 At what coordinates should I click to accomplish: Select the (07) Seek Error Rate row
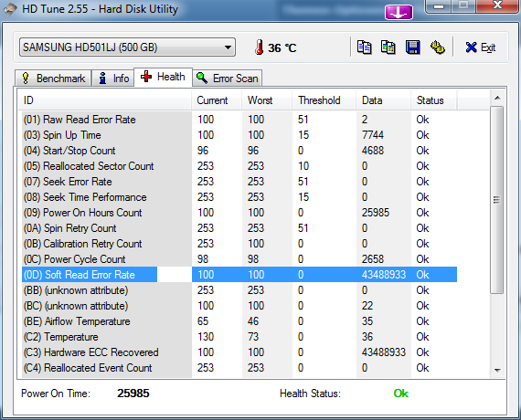coord(239,182)
